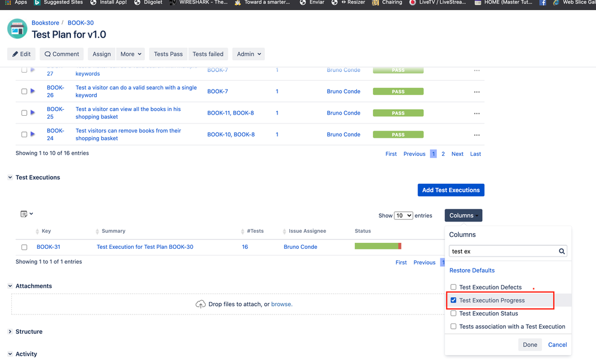The image size is (596, 364).
Task: Click the Last page link for tests
Action: [475, 154]
